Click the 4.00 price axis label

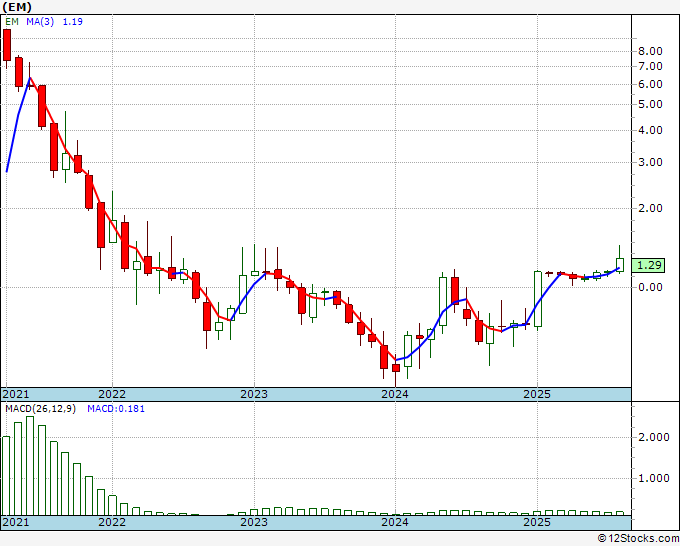(650, 130)
